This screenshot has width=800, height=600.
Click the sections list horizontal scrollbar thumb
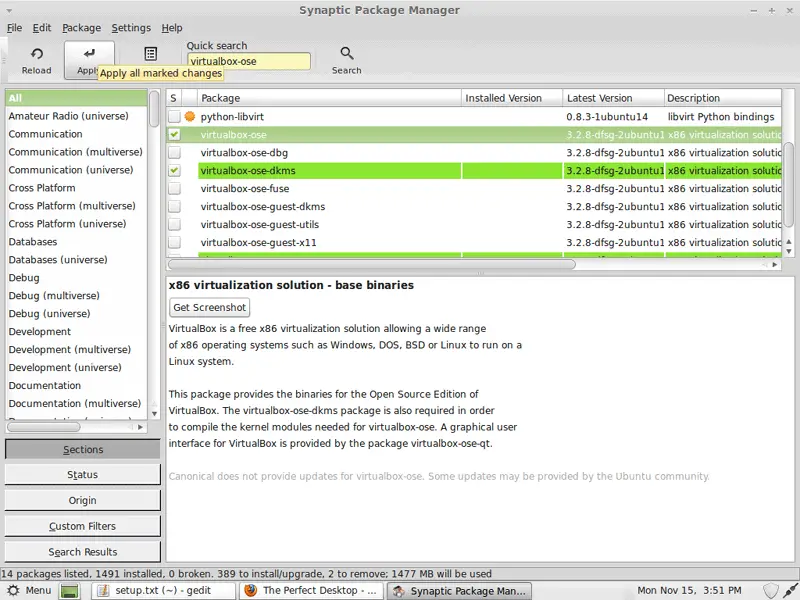tap(43, 427)
